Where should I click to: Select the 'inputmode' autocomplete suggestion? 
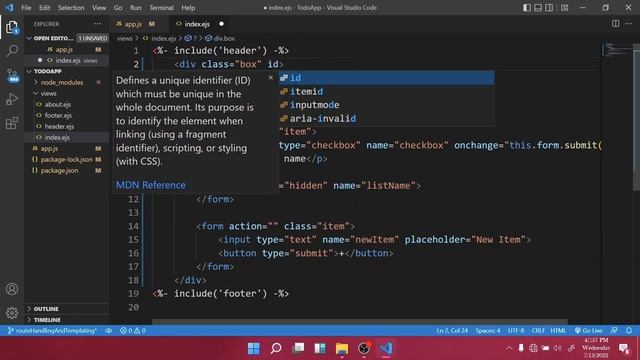point(386,105)
